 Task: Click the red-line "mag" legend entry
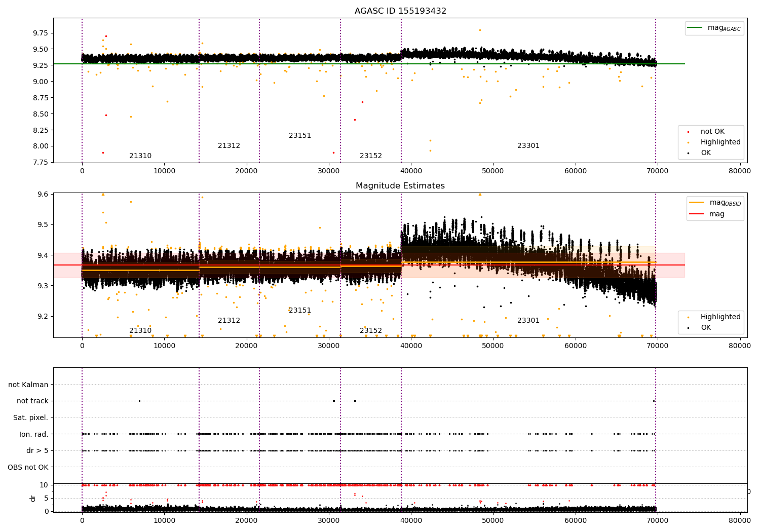click(x=717, y=214)
